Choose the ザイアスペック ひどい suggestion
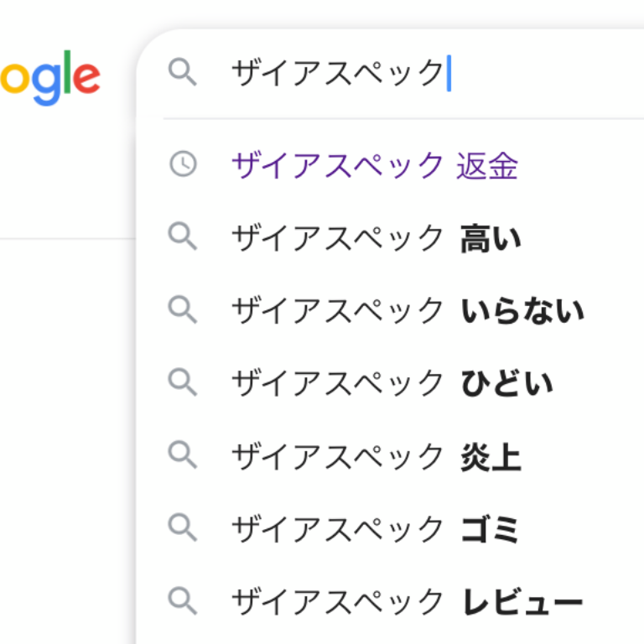Image resolution: width=644 pixels, height=644 pixels. click(x=390, y=383)
